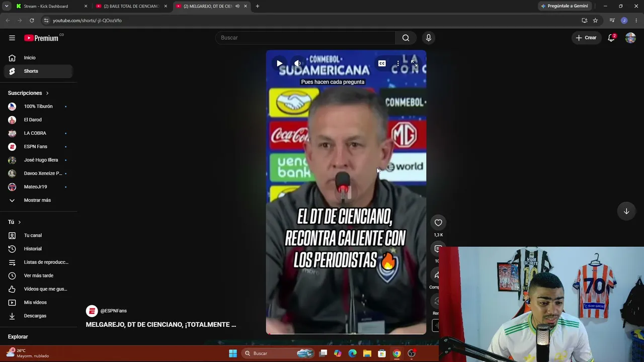Open the 100% Tiburón subscription
644x362 pixels.
(38, 107)
